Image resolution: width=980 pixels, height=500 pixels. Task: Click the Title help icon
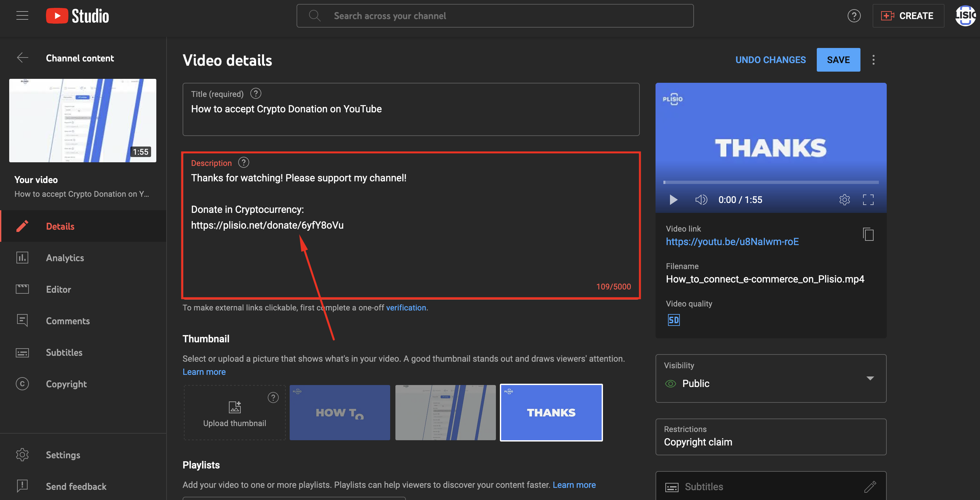click(256, 93)
